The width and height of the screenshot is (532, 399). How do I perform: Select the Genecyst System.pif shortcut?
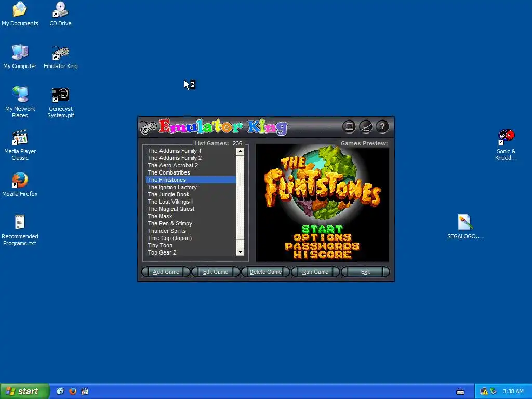[60, 102]
